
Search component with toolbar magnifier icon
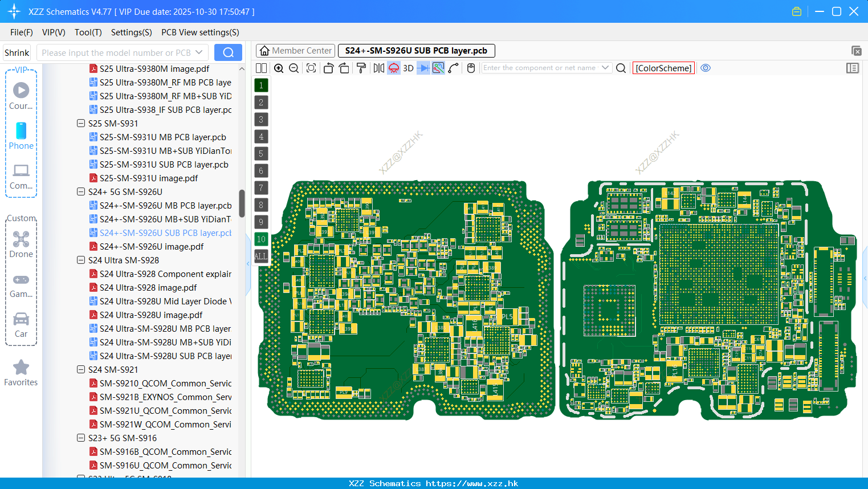(x=621, y=68)
